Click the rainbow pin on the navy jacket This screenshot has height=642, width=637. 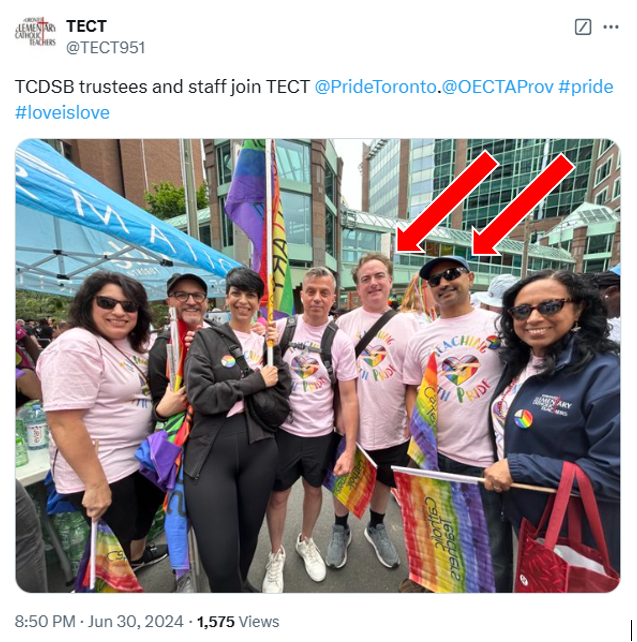coord(523,419)
